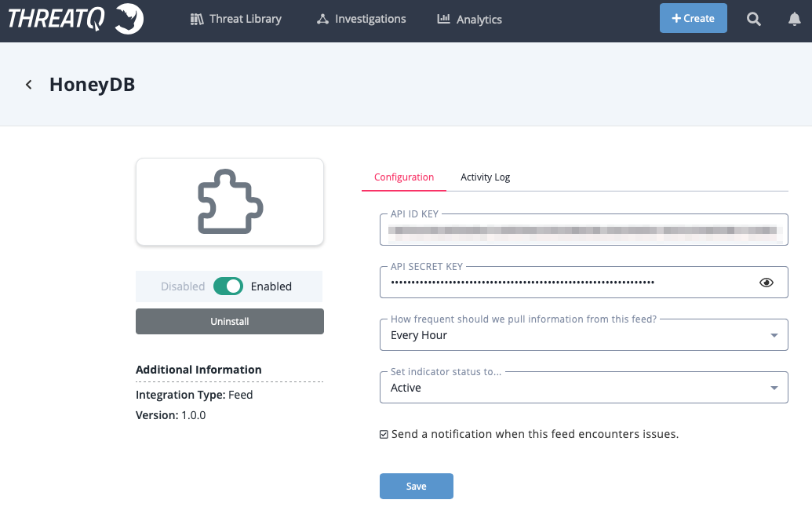Focus the API ID KEY field

[x=584, y=230]
